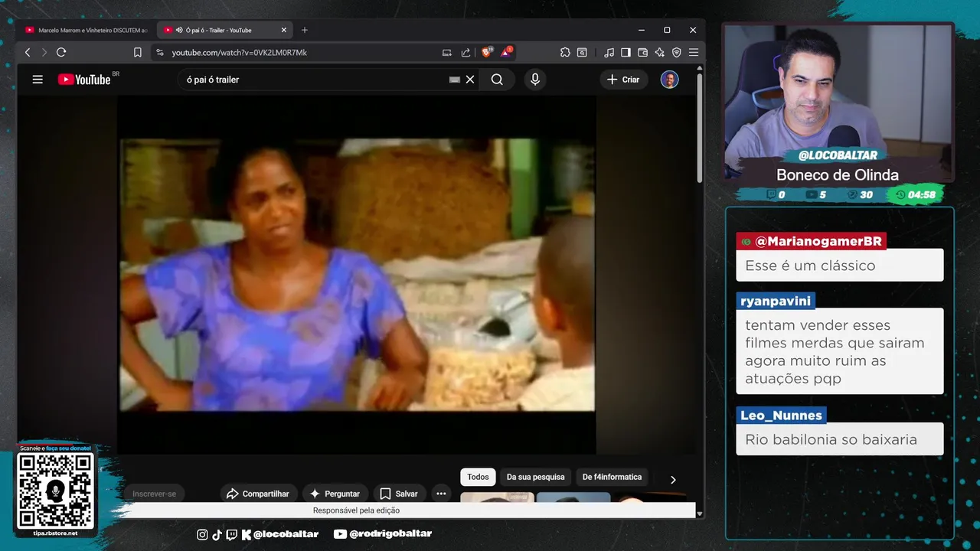Play or pause the video player

pos(357,275)
